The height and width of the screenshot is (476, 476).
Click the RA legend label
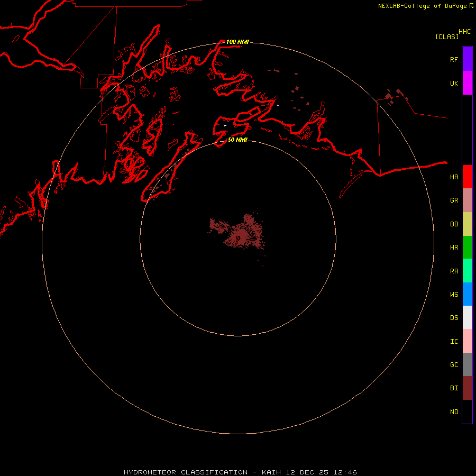click(454, 271)
